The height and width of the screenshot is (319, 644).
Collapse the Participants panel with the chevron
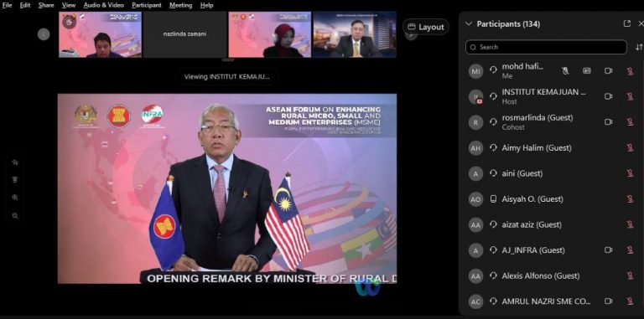click(468, 23)
